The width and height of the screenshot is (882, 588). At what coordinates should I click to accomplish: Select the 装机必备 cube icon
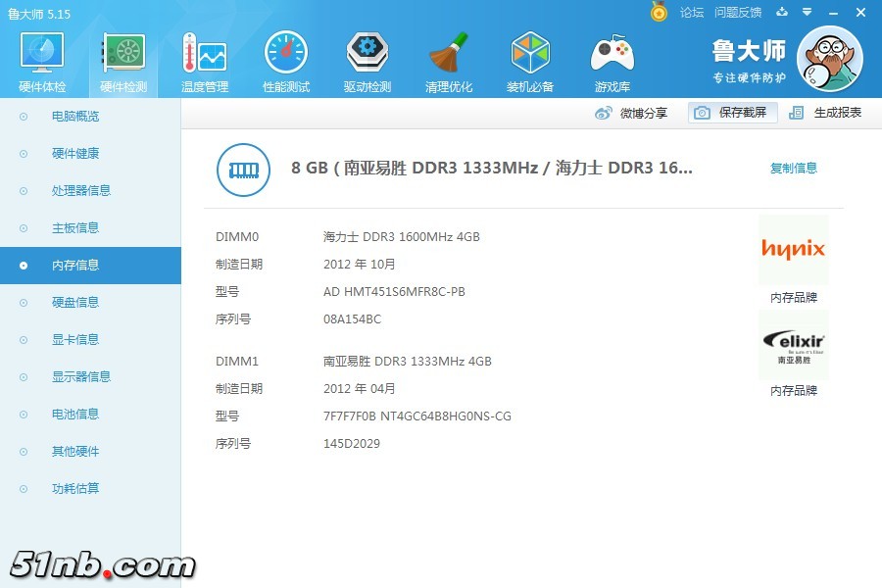point(530,55)
